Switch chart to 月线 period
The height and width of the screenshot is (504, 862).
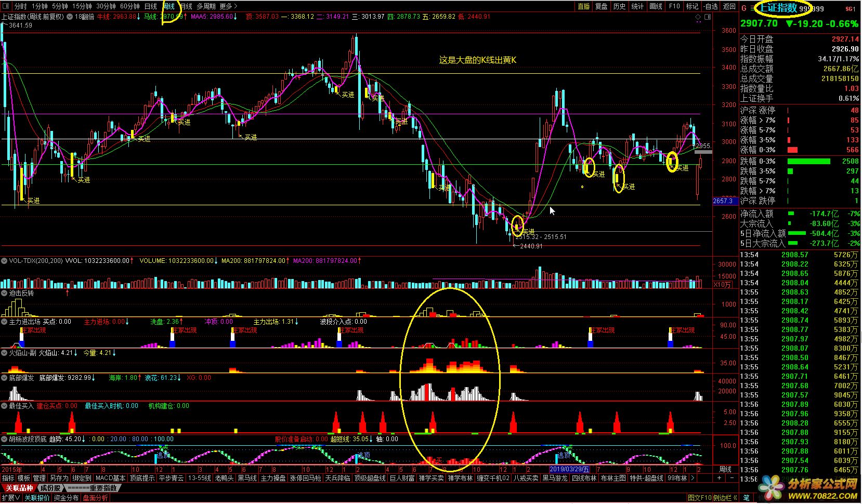click(186, 6)
